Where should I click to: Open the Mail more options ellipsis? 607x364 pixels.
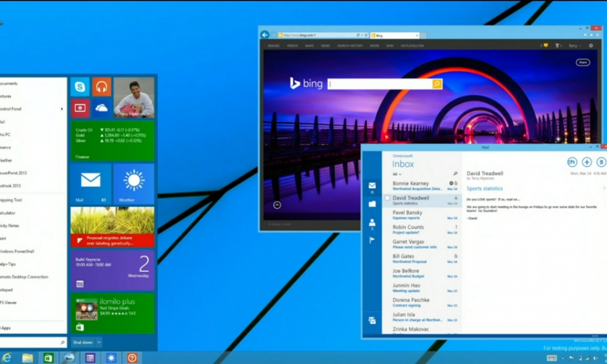point(596,336)
